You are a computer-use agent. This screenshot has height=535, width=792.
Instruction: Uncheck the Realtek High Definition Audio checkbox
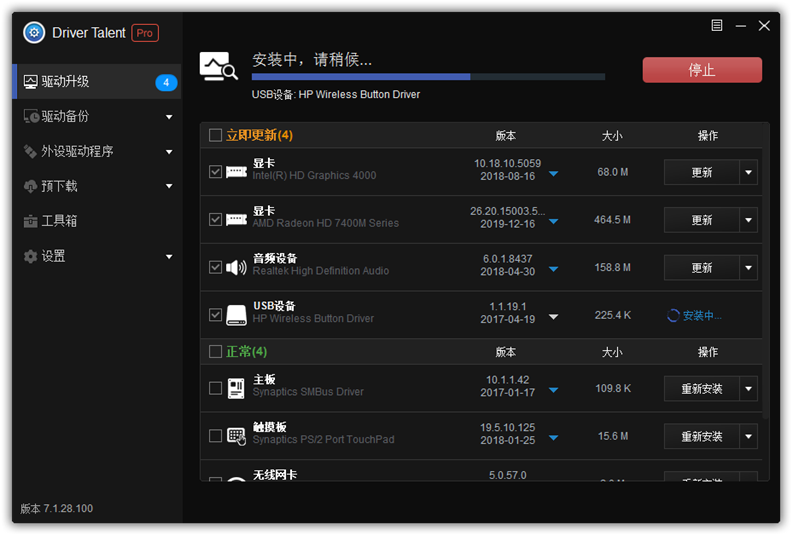click(x=215, y=267)
